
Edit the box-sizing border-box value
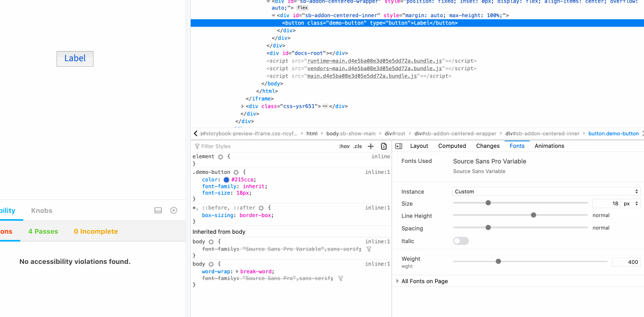click(x=256, y=215)
